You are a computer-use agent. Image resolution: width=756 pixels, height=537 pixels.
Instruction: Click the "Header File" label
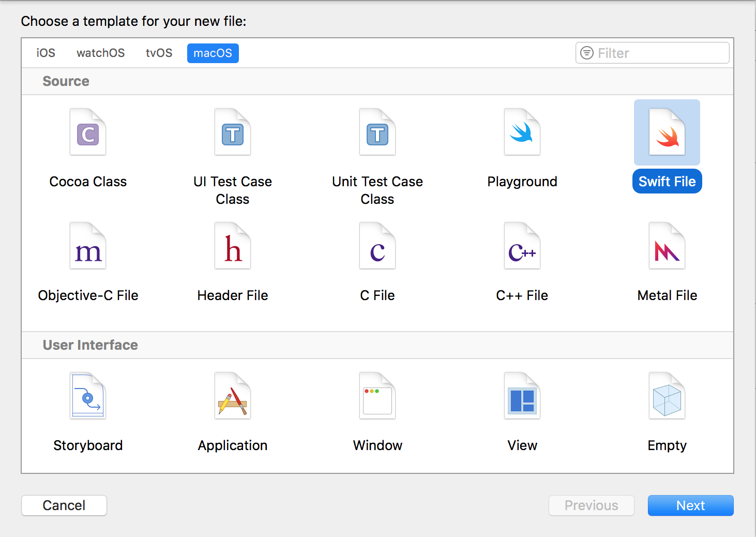click(233, 295)
